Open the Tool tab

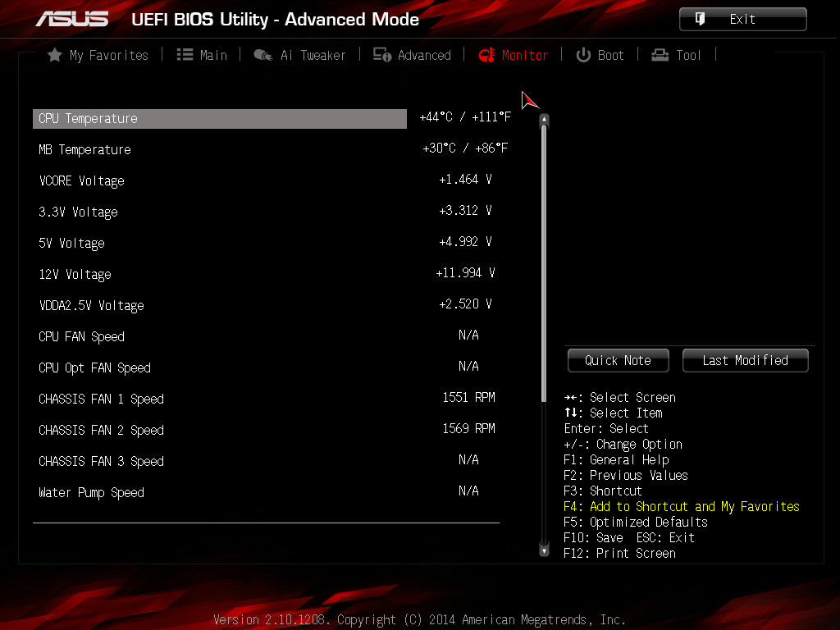(676, 55)
